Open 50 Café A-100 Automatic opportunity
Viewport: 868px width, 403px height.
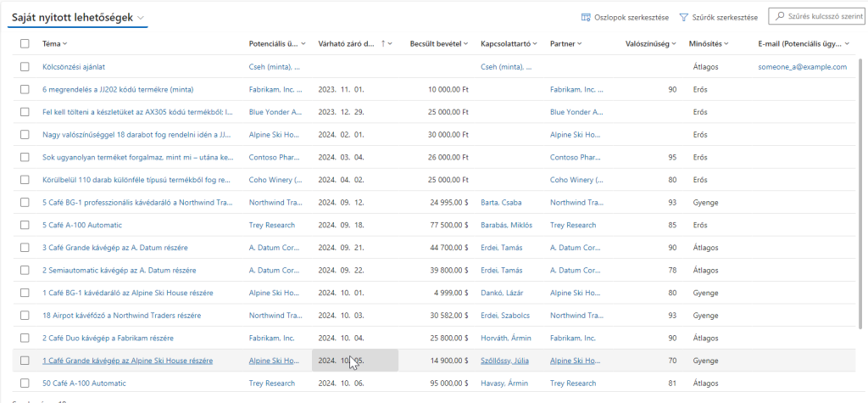pos(84,383)
